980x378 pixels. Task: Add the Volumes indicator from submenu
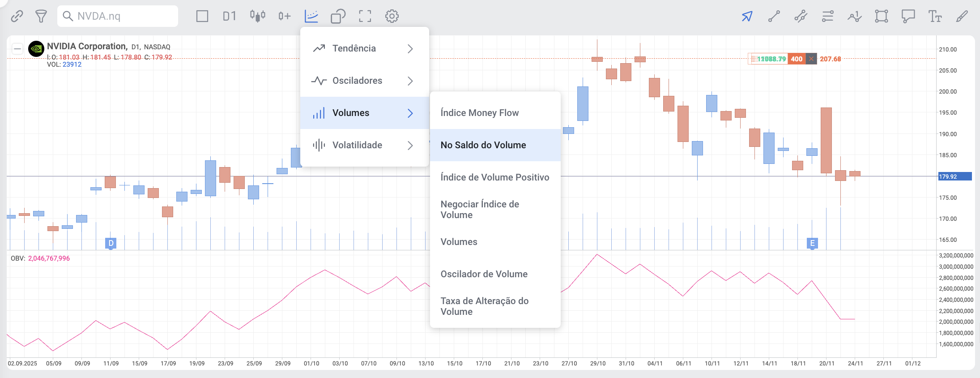[x=495, y=242]
